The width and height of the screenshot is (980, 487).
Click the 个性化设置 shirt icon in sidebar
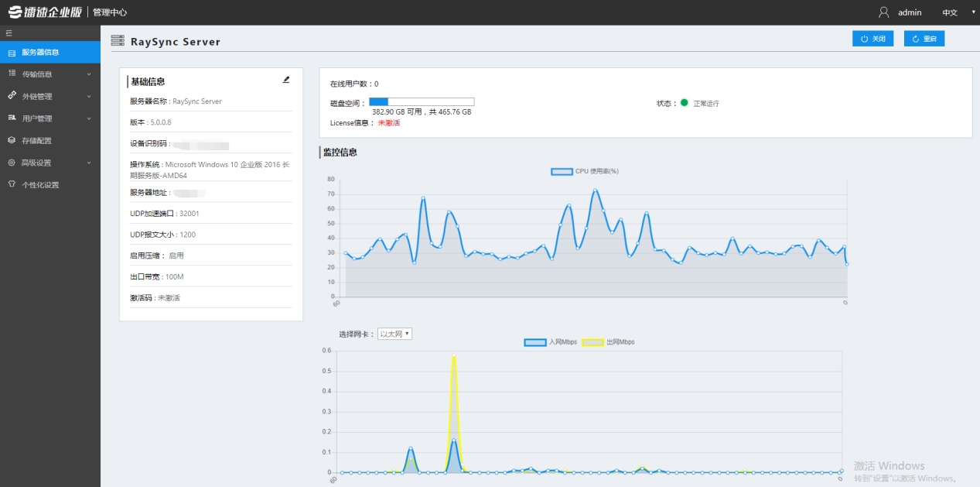point(12,185)
